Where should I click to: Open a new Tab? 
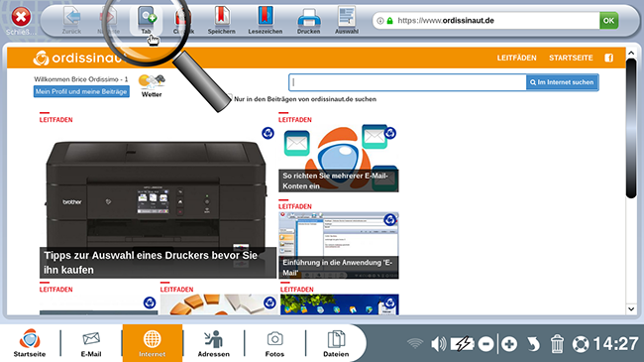coord(147,20)
